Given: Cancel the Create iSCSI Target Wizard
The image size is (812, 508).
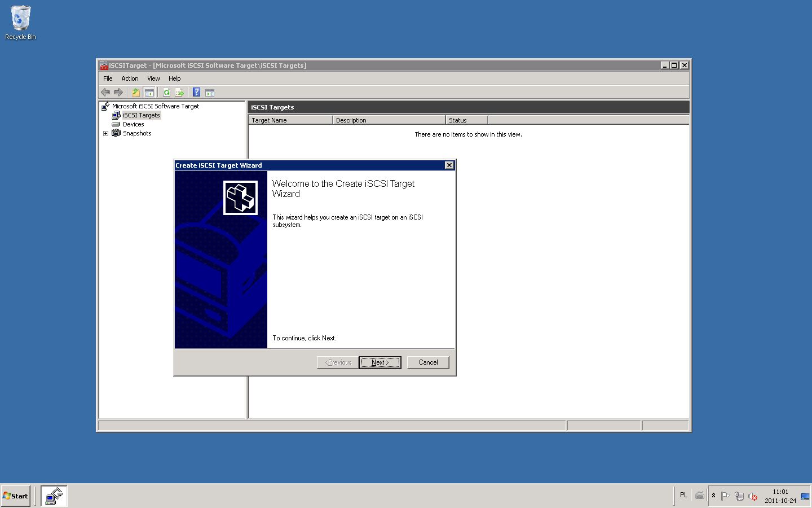Looking at the screenshot, I should coord(428,362).
